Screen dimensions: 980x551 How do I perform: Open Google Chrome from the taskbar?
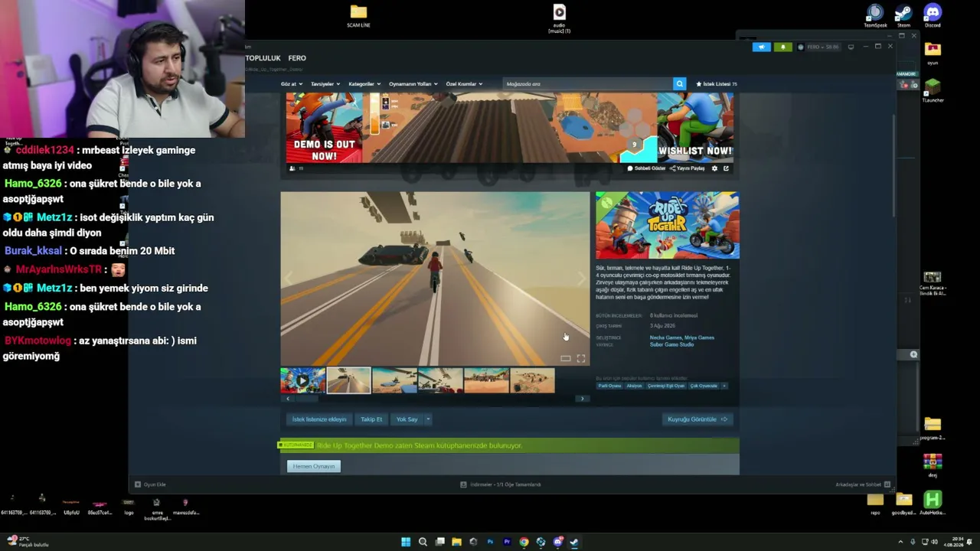coord(524,542)
